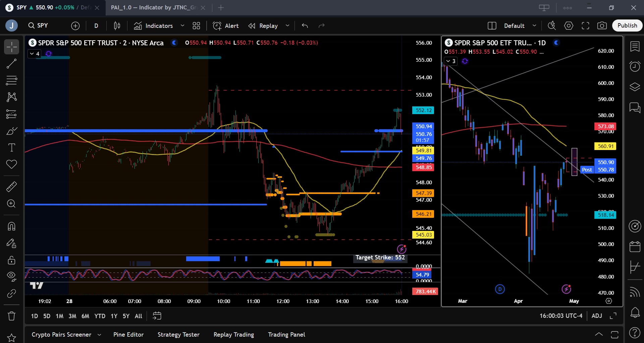Screen dimensions: 644x343
Task: Create an Alert
Action: point(226,26)
